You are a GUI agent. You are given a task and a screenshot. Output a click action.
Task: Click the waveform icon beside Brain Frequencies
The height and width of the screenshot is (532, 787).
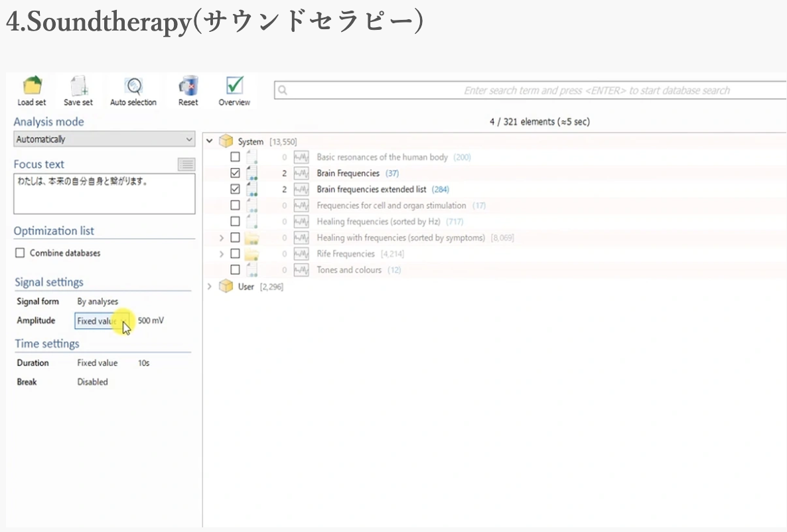tap(301, 173)
